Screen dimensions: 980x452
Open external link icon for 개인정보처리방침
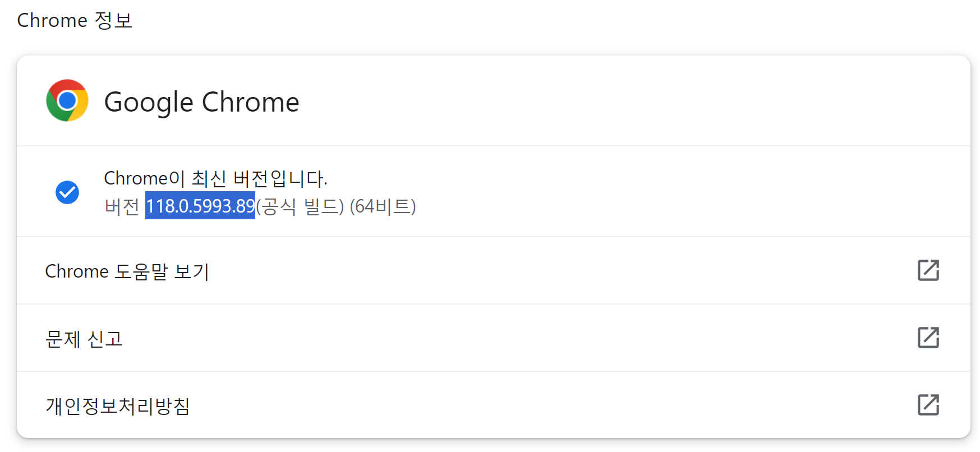click(928, 405)
